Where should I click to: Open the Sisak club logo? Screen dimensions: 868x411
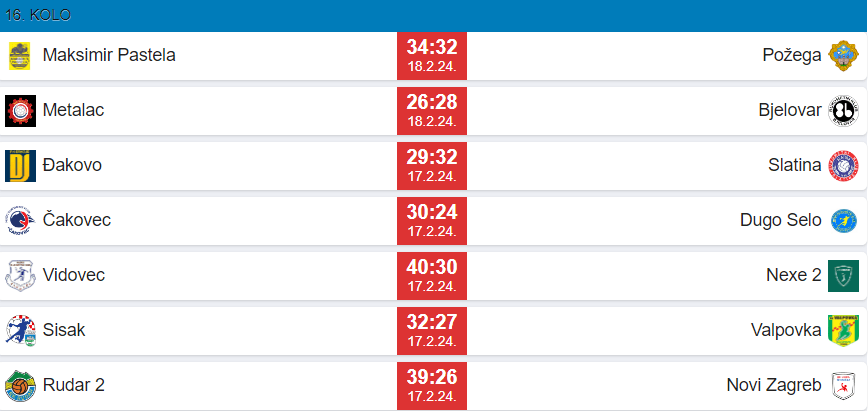19,330
